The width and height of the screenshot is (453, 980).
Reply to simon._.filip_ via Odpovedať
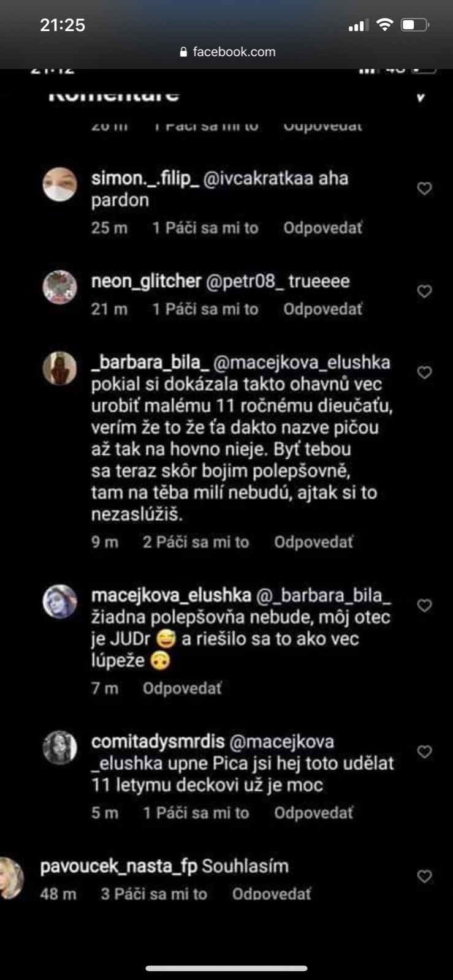tap(322, 228)
